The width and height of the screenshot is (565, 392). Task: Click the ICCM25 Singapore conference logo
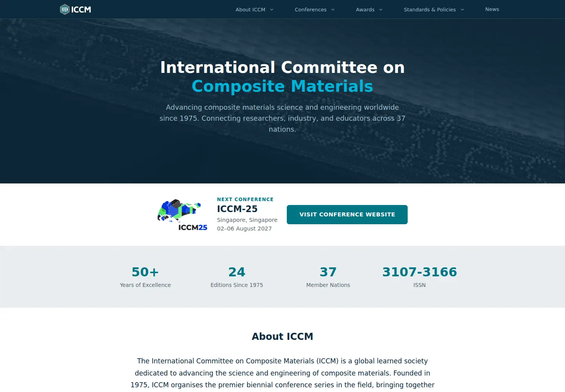[x=182, y=215]
